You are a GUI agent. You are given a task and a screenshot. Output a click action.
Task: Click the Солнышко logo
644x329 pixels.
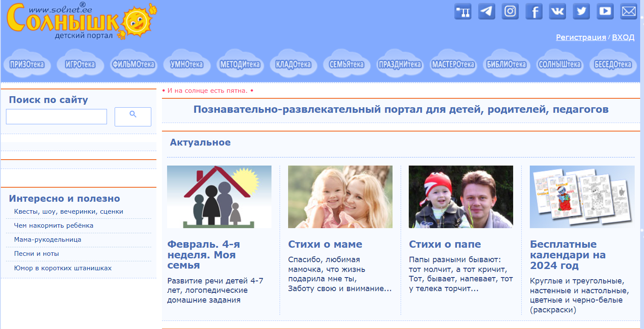81,21
